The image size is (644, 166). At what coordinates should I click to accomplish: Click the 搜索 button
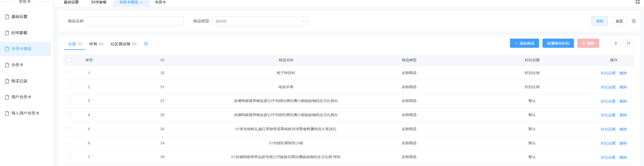tap(600, 21)
